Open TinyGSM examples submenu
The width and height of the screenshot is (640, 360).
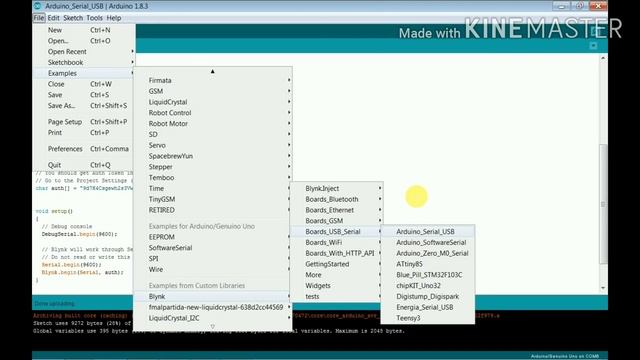213,200
